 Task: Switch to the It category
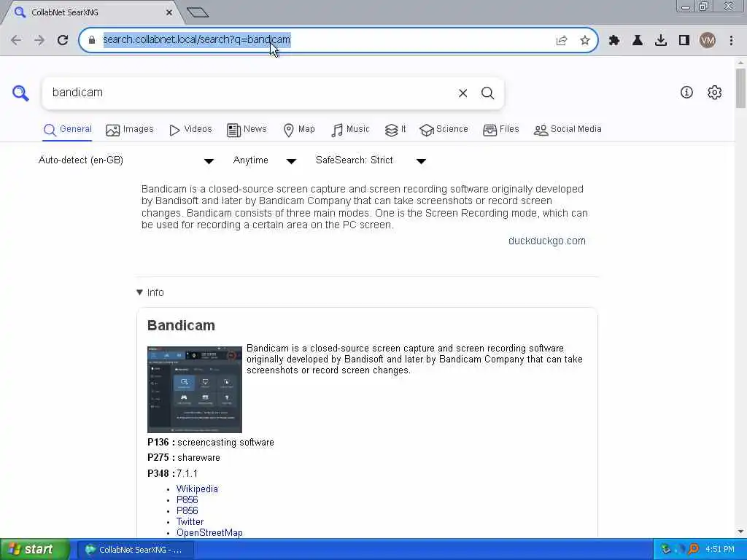[x=395, y=130]
